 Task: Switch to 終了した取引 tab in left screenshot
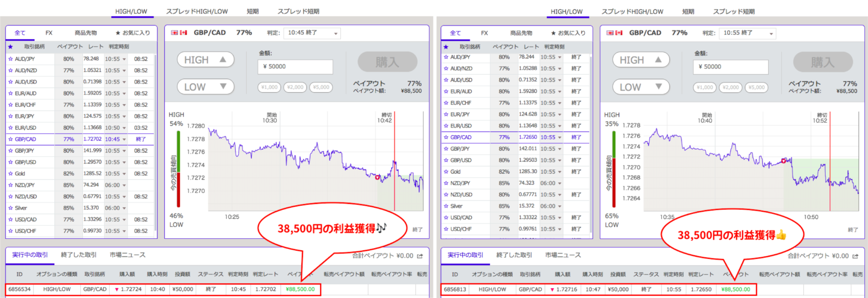pos(79,255)
